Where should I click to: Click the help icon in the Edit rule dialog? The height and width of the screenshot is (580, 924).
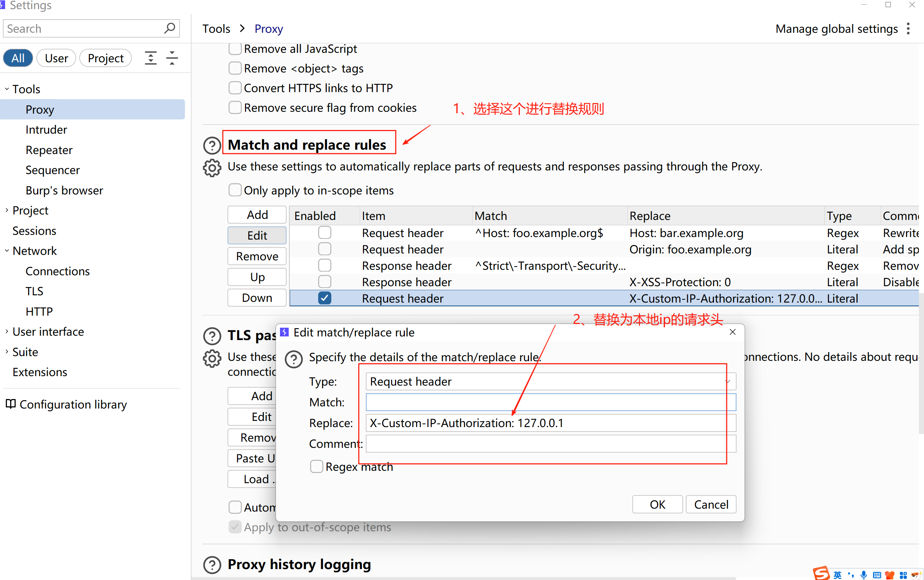[x=294, y=359]
